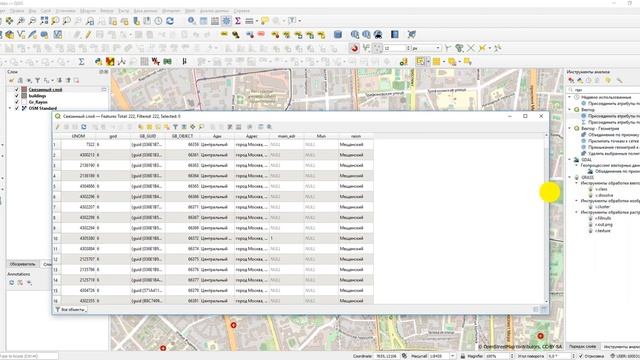Refresh the map canvas
640x360 pixels.
(170, 20)
